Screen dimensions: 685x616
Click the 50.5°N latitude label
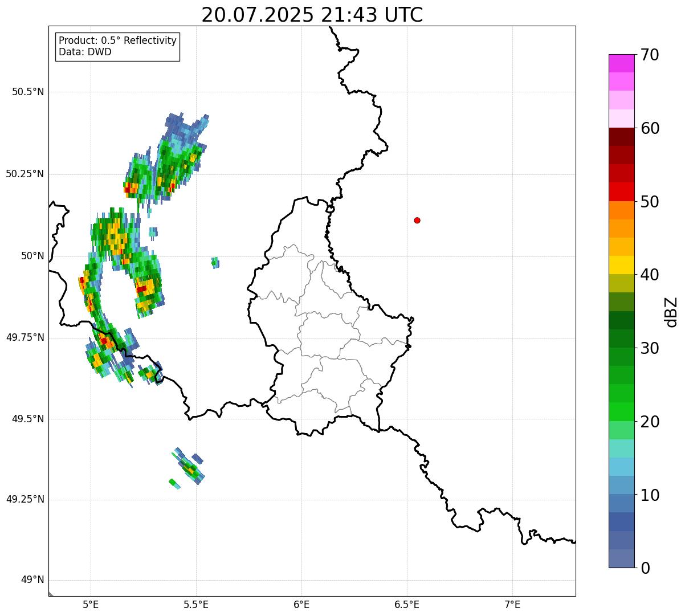click(28, 92)
